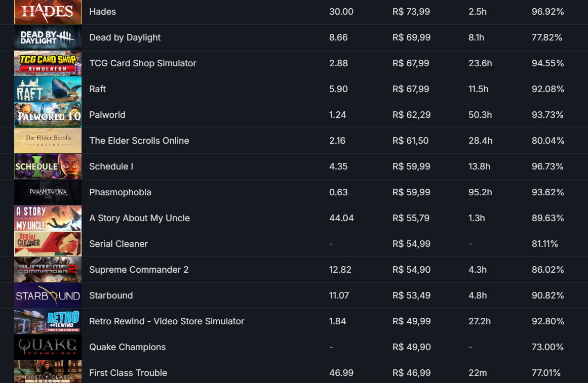Open the TCG Card Shop Simulator thumbnail
Screen dimensions: 588x383
(48, 63)
